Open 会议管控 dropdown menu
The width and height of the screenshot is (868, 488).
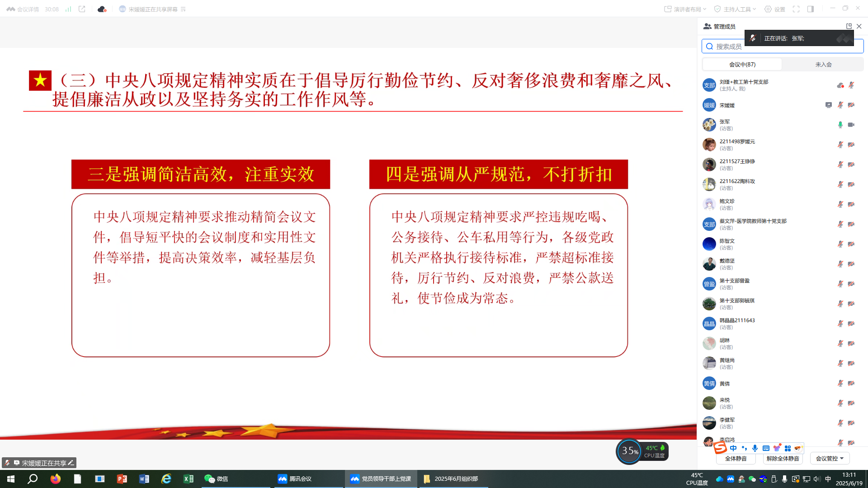point(830,458)
